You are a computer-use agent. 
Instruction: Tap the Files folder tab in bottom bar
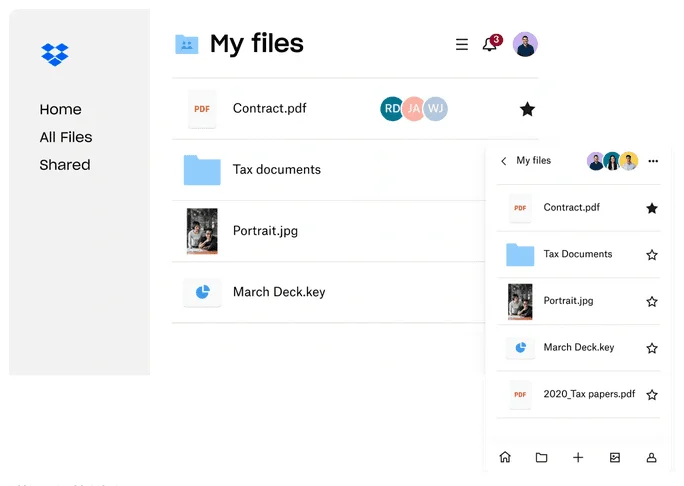pyautogui.click(x=541, y=457)
